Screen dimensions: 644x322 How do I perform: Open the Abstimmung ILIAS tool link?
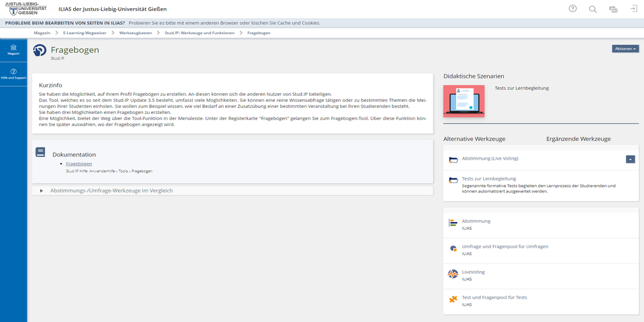pos(476,221)
